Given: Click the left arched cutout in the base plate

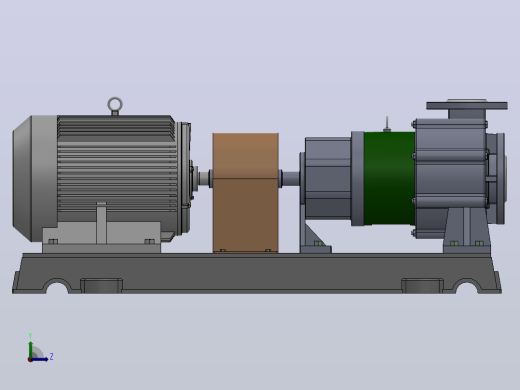Looking at the screenshot, I should pos(57,287).
